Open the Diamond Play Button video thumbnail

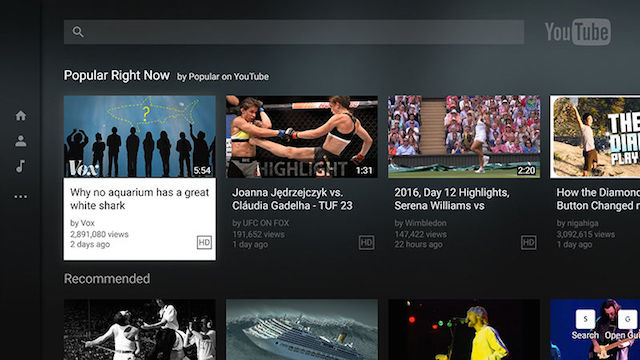595,137
